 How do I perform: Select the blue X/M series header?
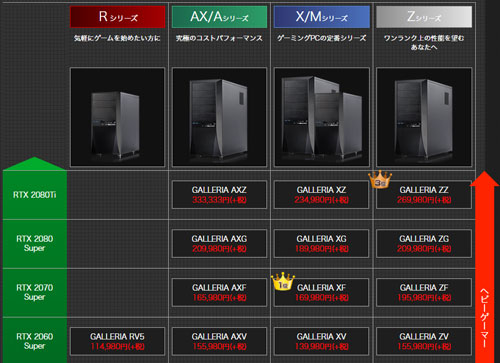click(322, 17)
